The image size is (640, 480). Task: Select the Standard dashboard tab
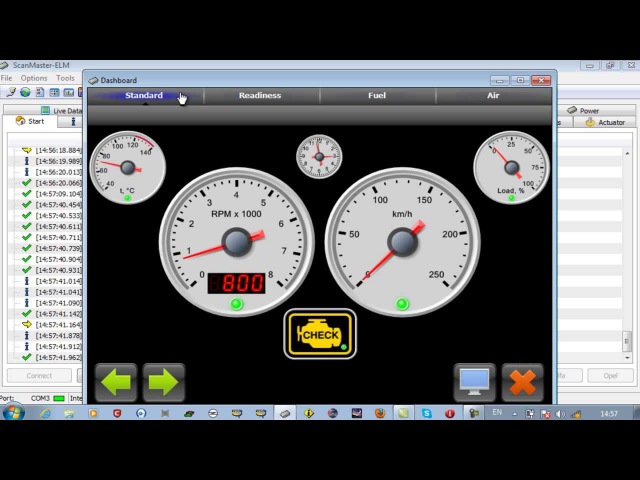point(144,96)
